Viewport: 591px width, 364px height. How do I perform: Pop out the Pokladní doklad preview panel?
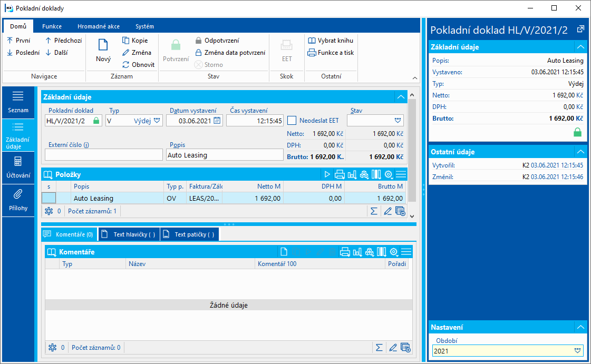tap(580, 29)
